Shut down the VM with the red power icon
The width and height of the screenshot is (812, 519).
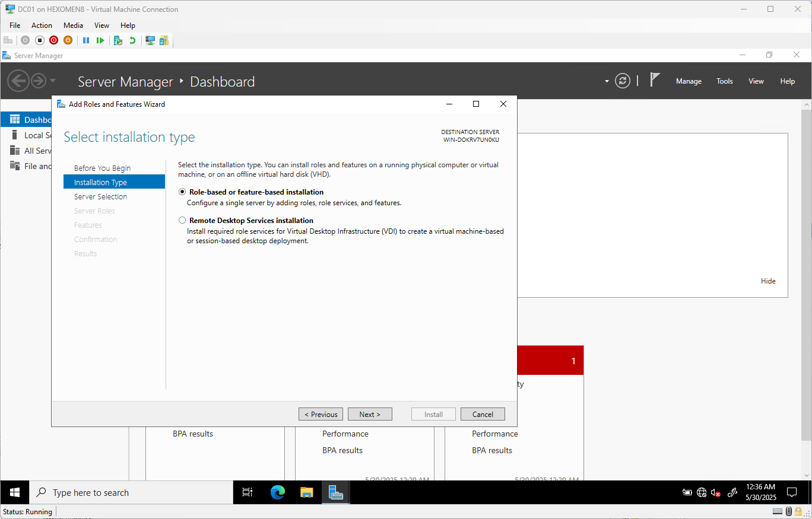click(x=54, y=40)
